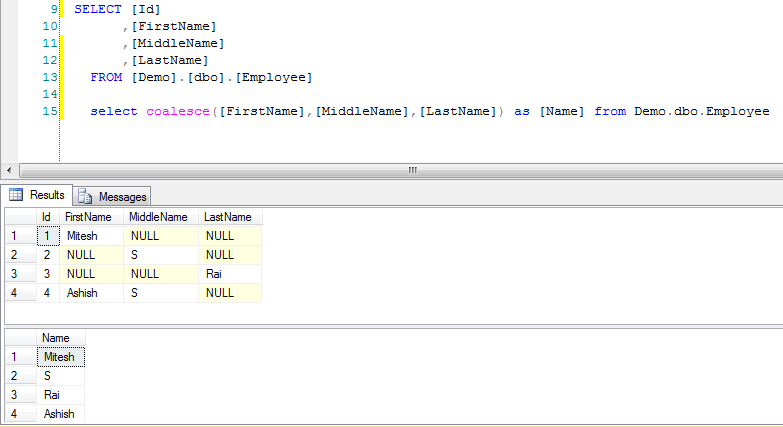The height and width of the screenshot is (427, 783).
Task: Click the Ashish cell in Name grid
Action: click(x=60, y=414)
